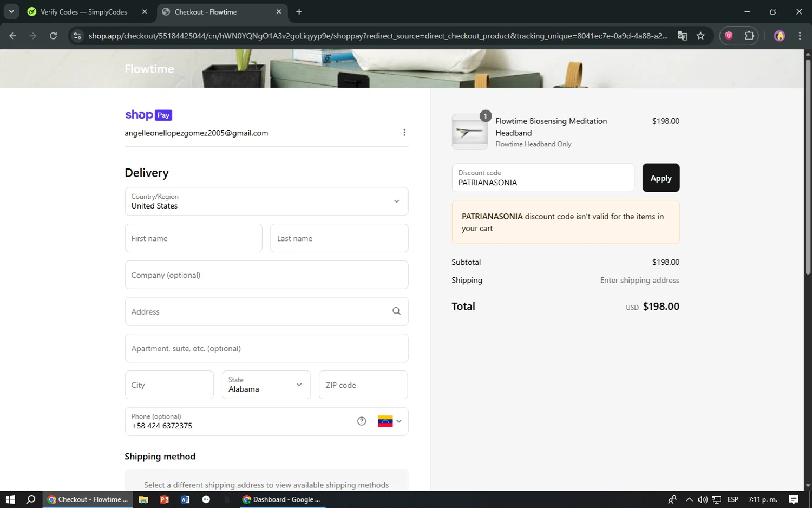Switch to Dashboard - Google taskbar window
Screen dimensions: 812x508
pyautogui.click(x=283, y=499)
